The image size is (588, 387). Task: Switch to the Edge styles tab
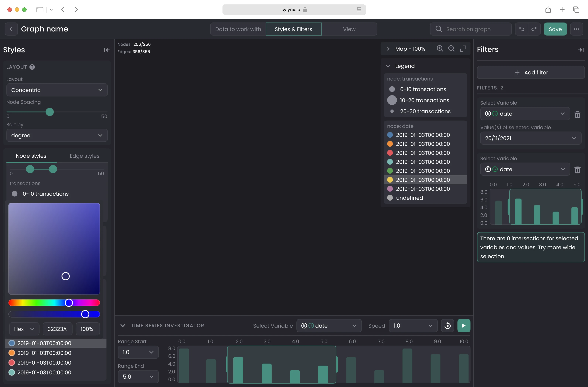click(84, 156)
